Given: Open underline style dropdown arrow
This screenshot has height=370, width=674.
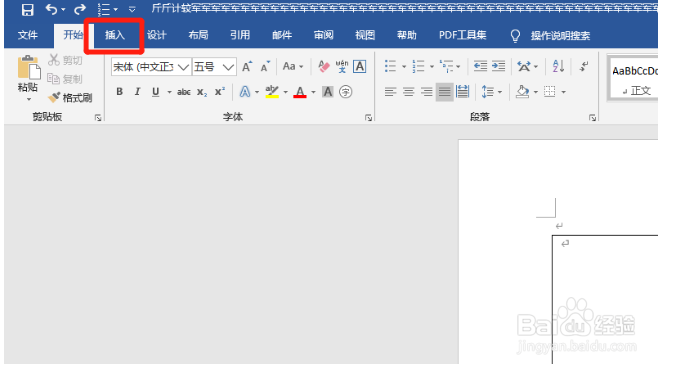Looking at the screenshot, I should point(169,92).
